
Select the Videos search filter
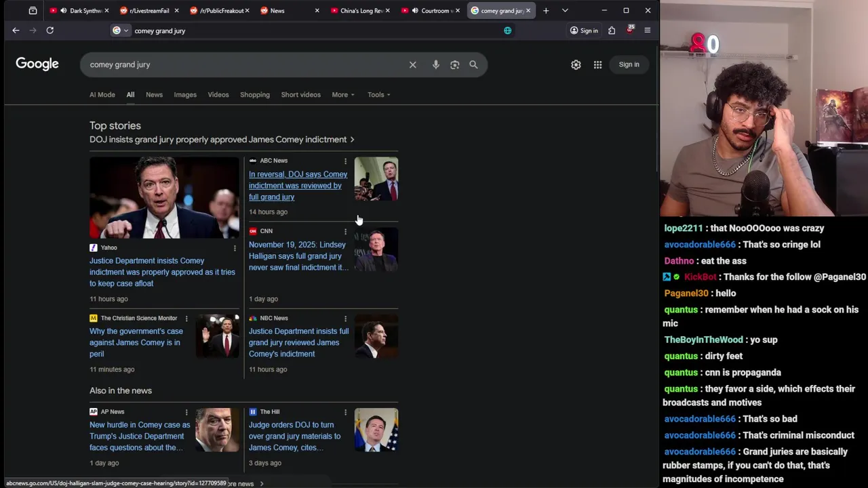tap(218, 95)
